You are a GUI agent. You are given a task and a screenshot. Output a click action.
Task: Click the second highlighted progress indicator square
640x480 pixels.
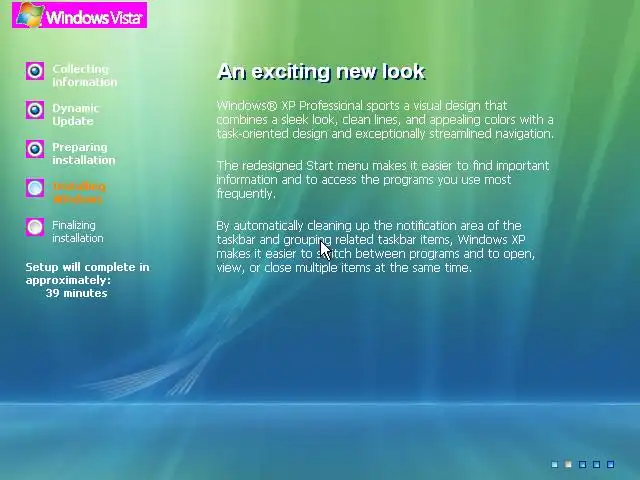coord(568,464)
